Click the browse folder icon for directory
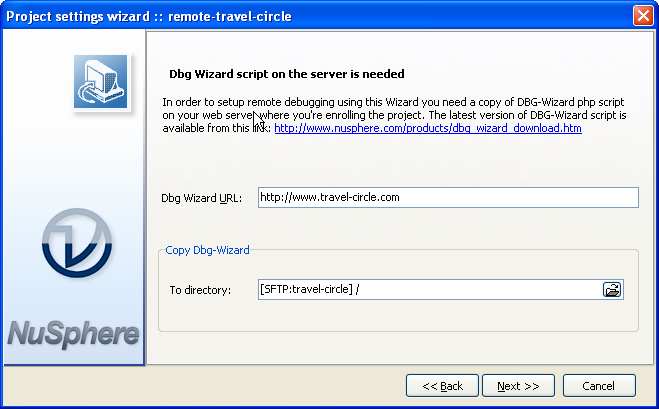The width and height of the screenshot is (659, 409). 612,290
